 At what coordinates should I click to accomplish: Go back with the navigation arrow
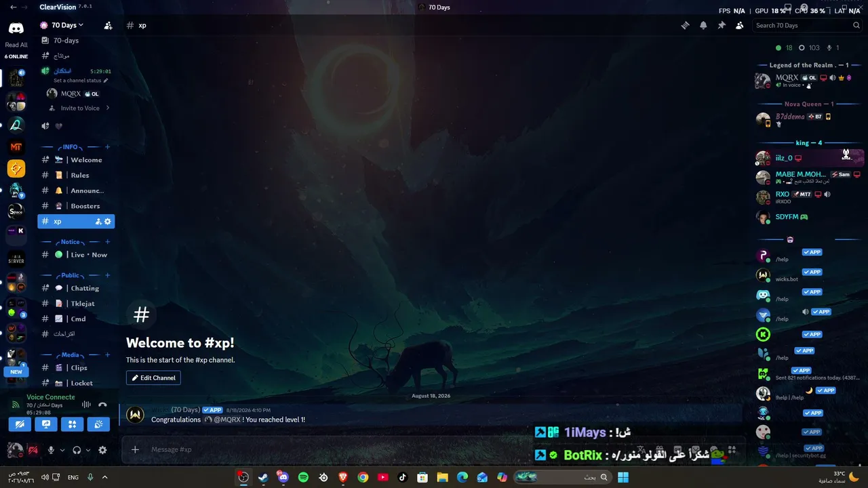coord(14,7)
